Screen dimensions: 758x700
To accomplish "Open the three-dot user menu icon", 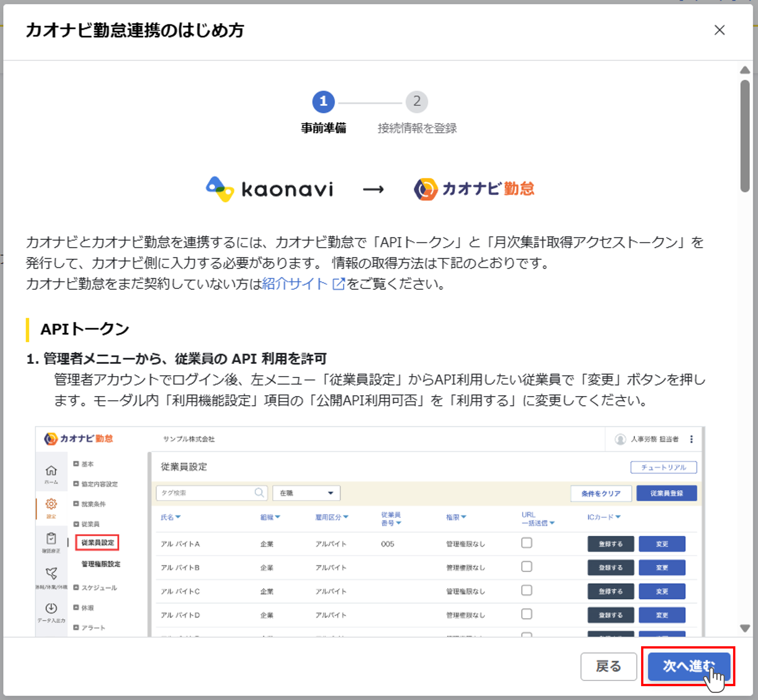I will coord(691,439).
